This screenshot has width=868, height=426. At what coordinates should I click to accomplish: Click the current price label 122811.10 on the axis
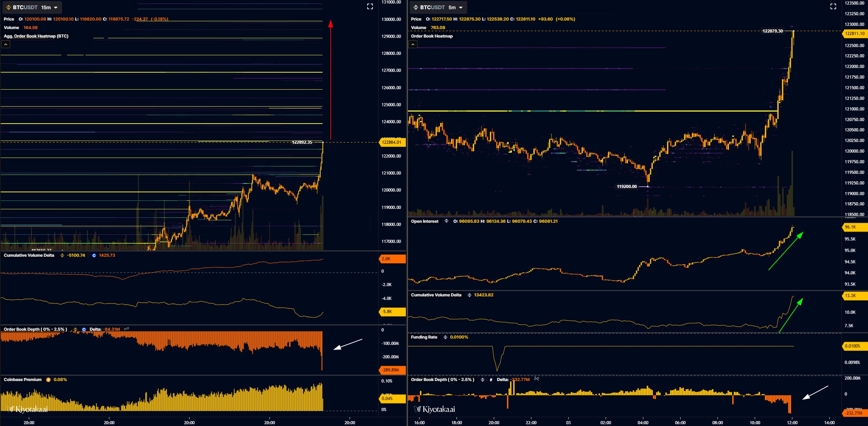tap(854, 34)
